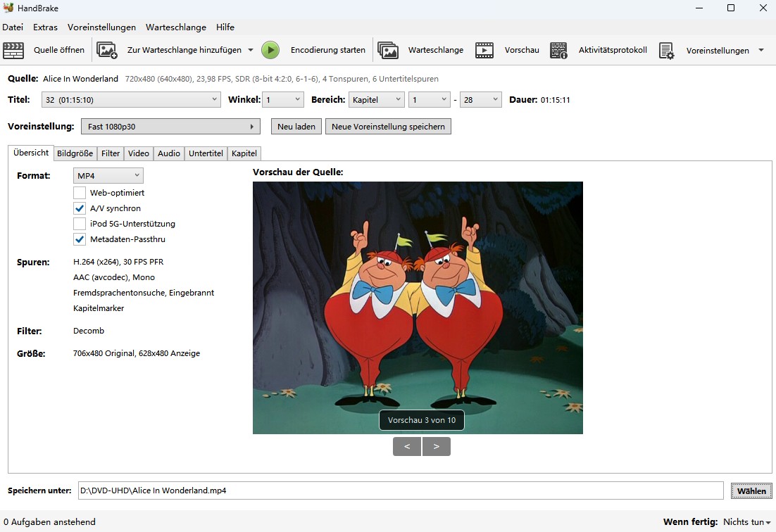Image resolution: width=776 pixels, height=532 pixels.
Task: Enable the Web-optimiert checkbox
Action: coord(80,193)
